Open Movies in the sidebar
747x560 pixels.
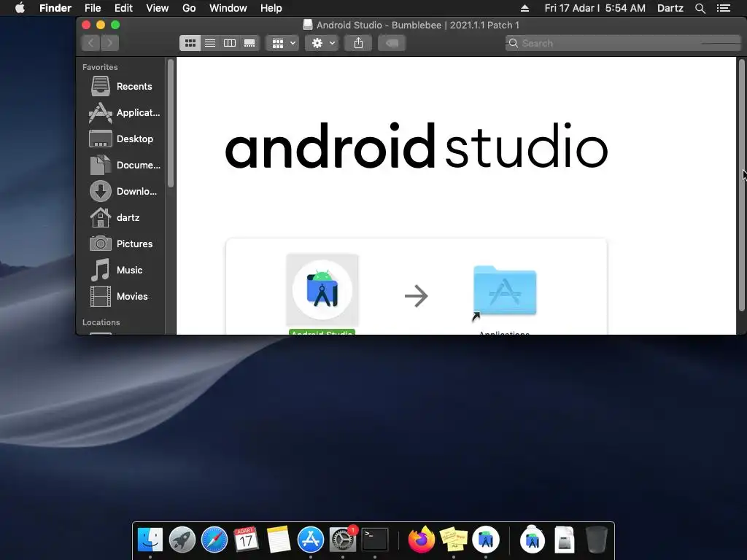point(118,296)
